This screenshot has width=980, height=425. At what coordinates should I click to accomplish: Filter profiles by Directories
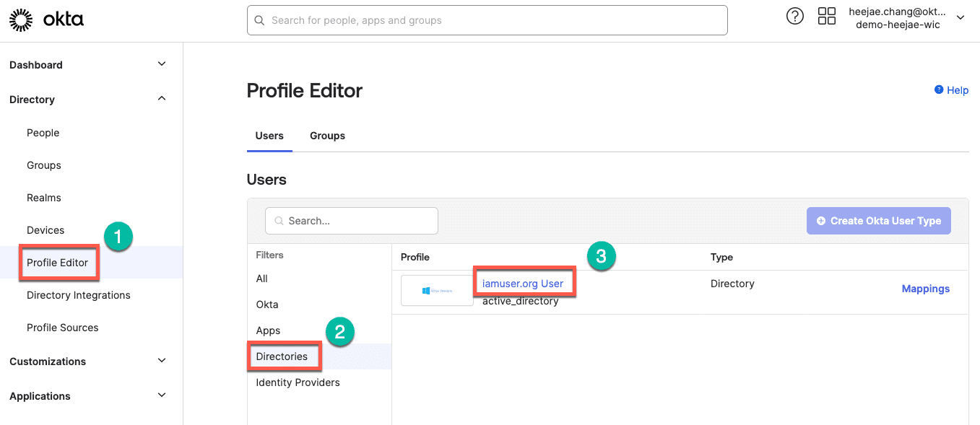pos(282,356)
